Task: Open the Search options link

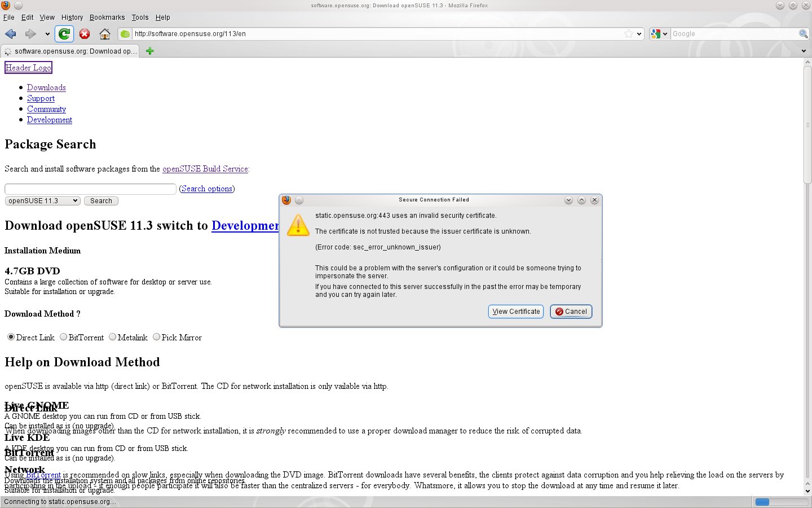Action: [x=207, y=189]
